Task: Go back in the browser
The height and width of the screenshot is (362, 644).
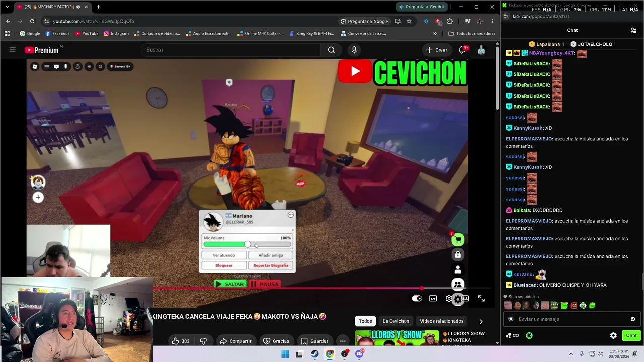Action: [8, 21]
